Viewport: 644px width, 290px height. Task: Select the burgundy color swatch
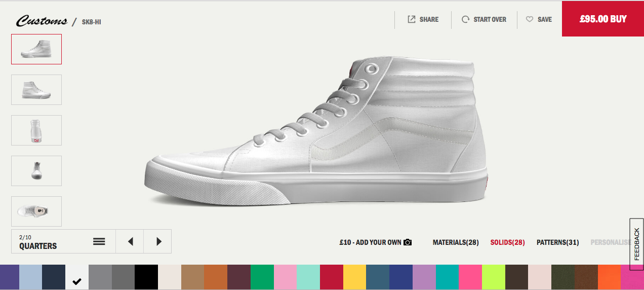[239, 277]
